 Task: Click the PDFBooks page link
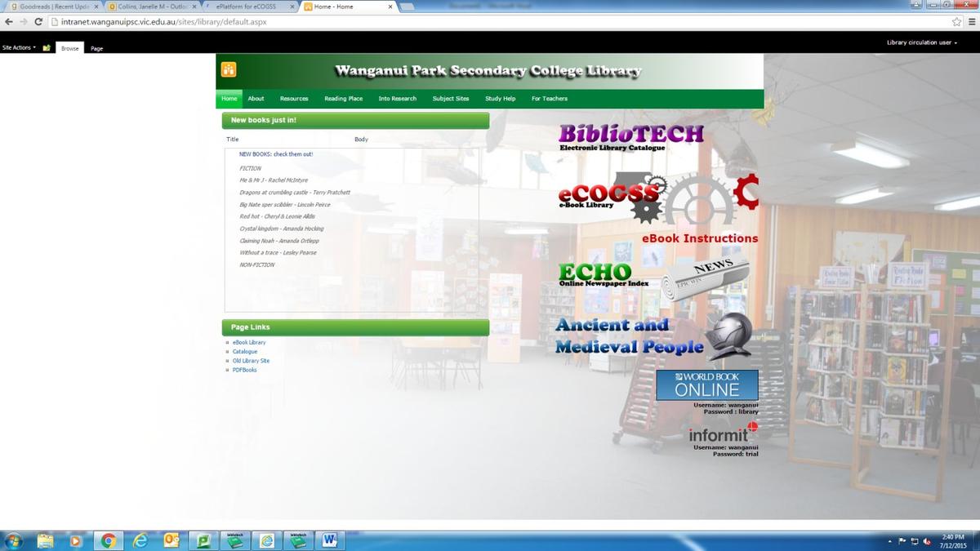pos(245,370)
